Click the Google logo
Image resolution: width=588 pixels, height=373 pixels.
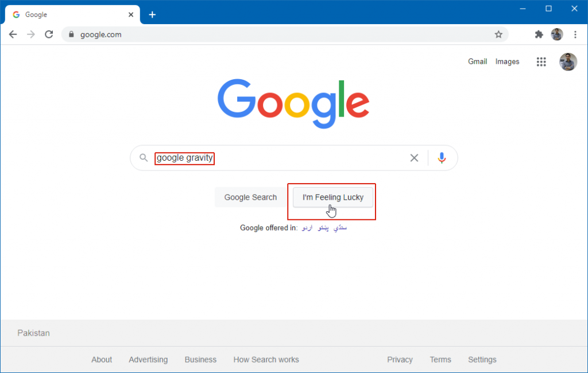pyautogui.click(x=293, y=103)
